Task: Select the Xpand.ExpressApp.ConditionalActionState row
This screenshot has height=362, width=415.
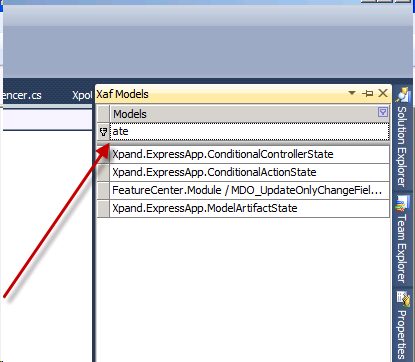Action: (x=249, y=172)
